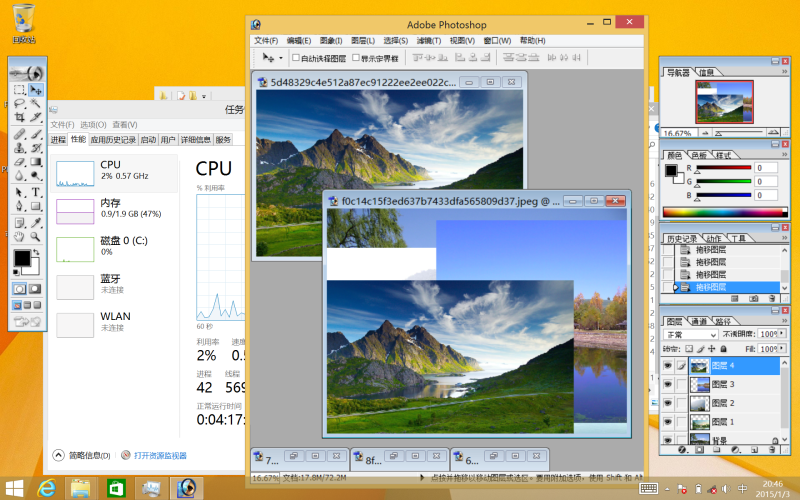
Task: Open the Fill percentage arrow in Layers panel
Action: point(782,348)
